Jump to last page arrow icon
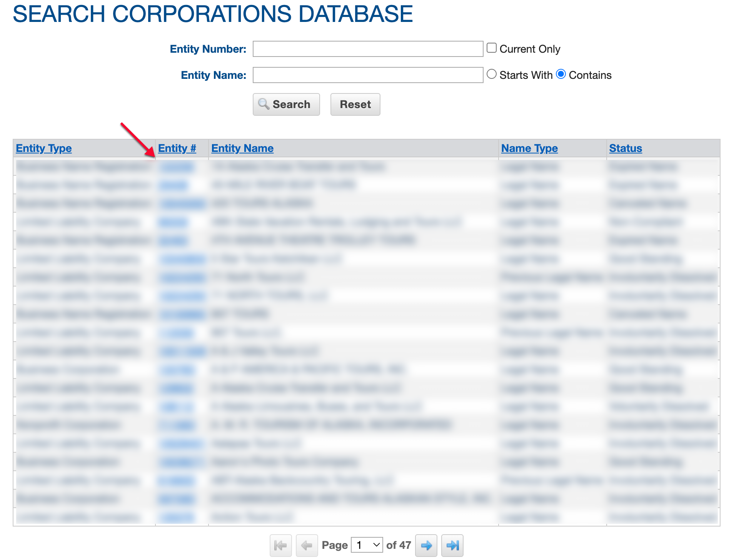The image size is (734, 560). [452, 545]
